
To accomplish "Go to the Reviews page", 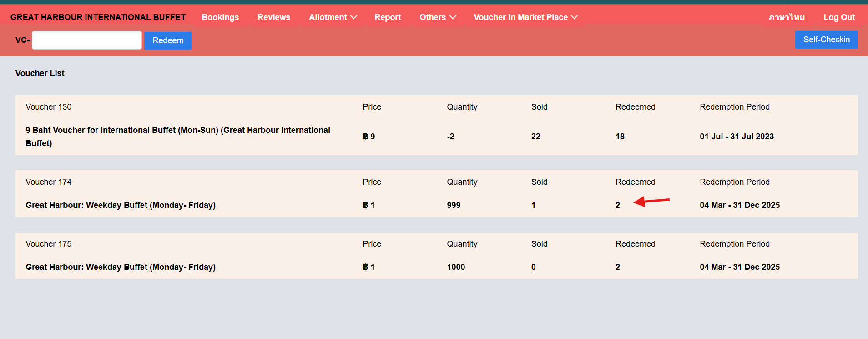I will click(273, 17).
